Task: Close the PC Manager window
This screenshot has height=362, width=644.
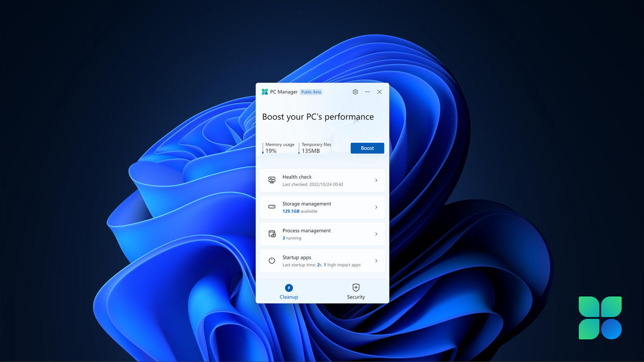Action: [379, 92]
